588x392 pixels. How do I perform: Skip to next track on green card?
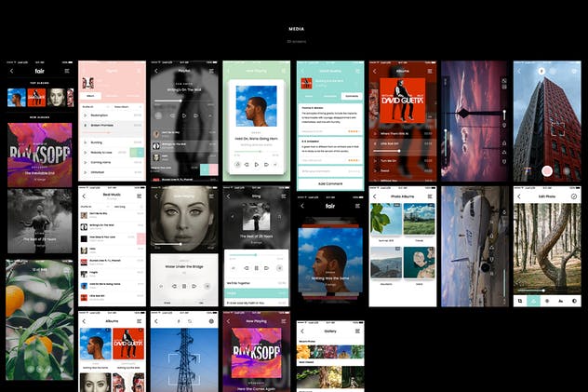(x=266, y=164)
